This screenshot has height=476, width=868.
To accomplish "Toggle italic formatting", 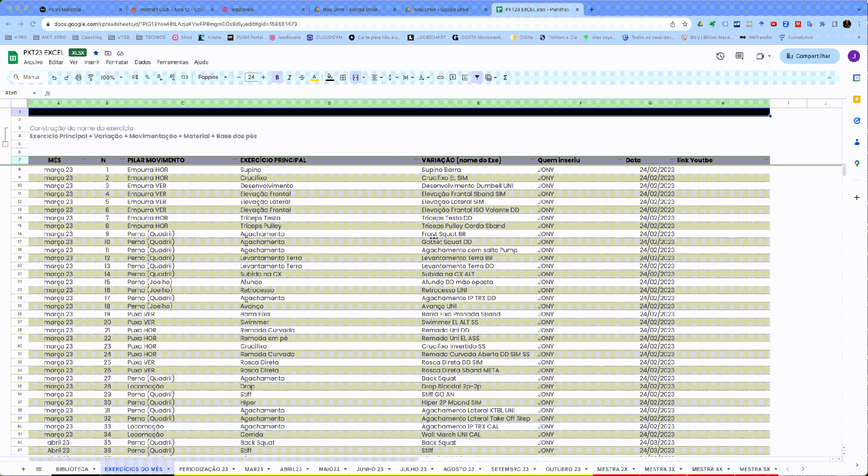I will coord(289,77).
